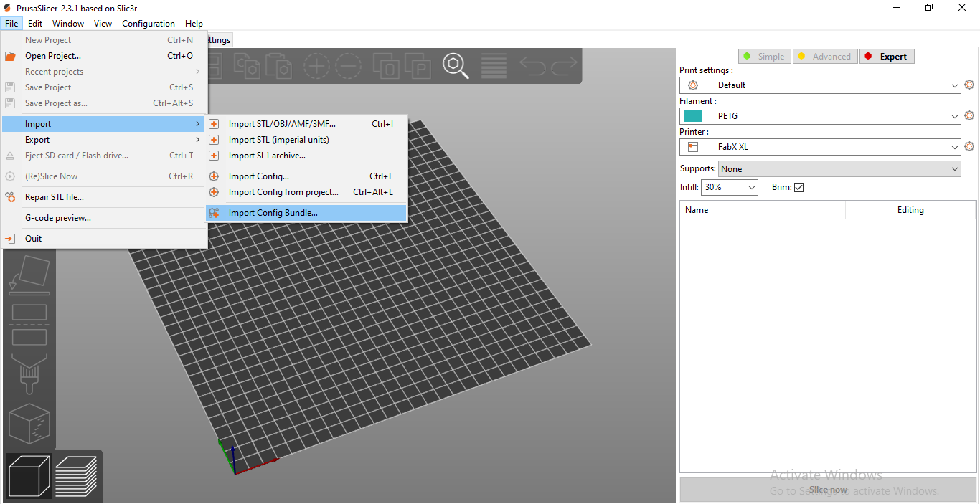Open Print settings Default dropdown
Screen dimensions: 980x504
coord(820,85)
